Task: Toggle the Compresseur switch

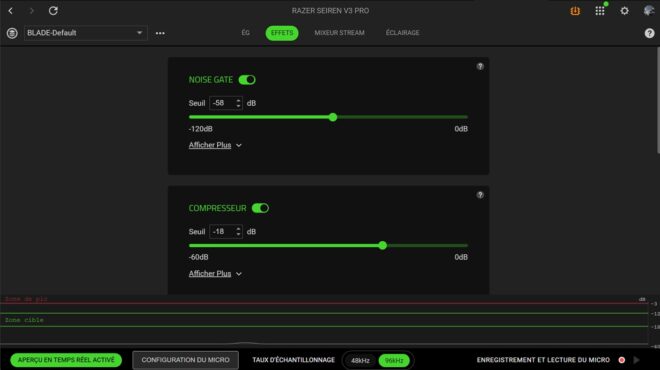Action: [260, 208]
